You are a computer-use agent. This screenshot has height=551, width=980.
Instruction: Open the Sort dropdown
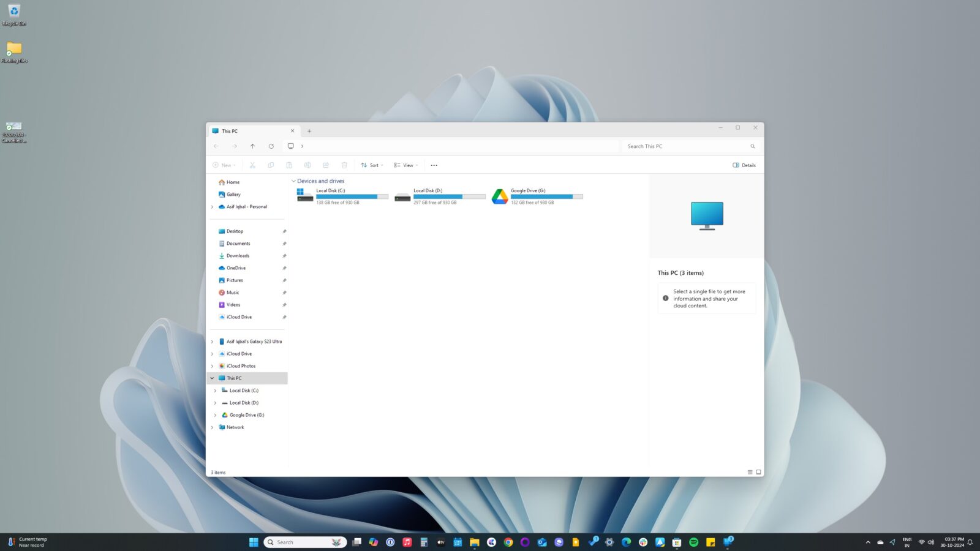coord(371,165)
